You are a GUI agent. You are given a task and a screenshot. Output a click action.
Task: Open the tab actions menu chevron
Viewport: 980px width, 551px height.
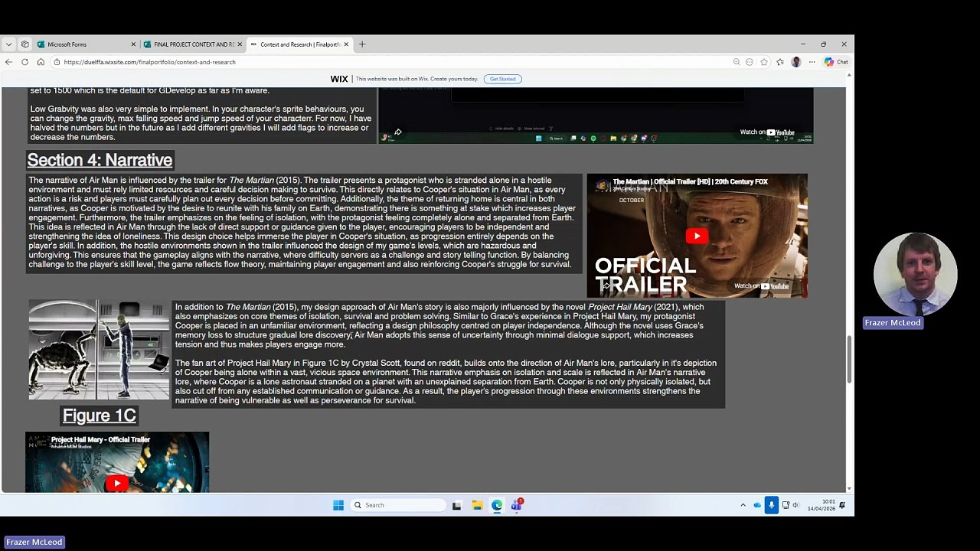9,44
